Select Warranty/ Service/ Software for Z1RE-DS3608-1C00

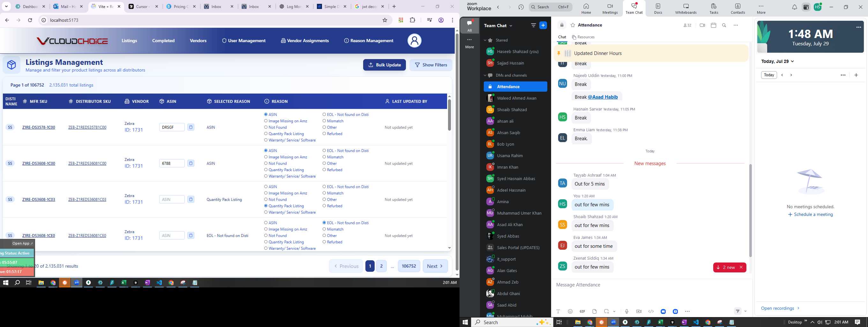click(x=266, y=176)
